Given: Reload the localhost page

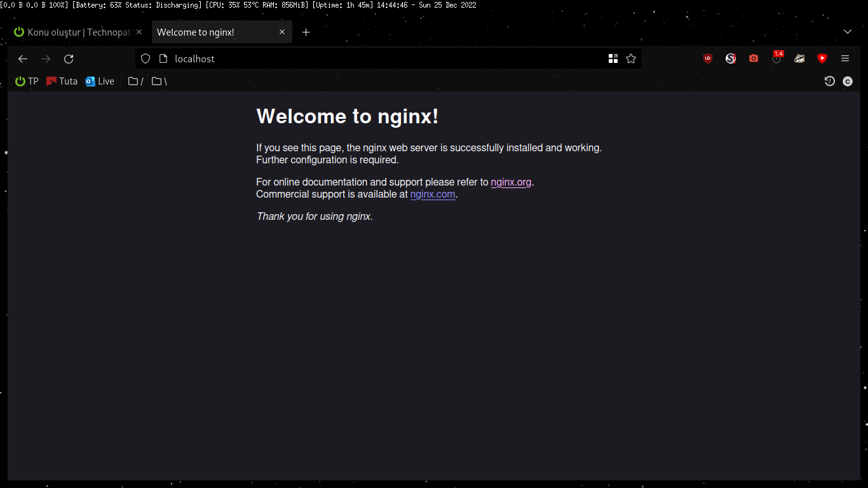Looking at the screenshot, I should click(x=69, y=59).
